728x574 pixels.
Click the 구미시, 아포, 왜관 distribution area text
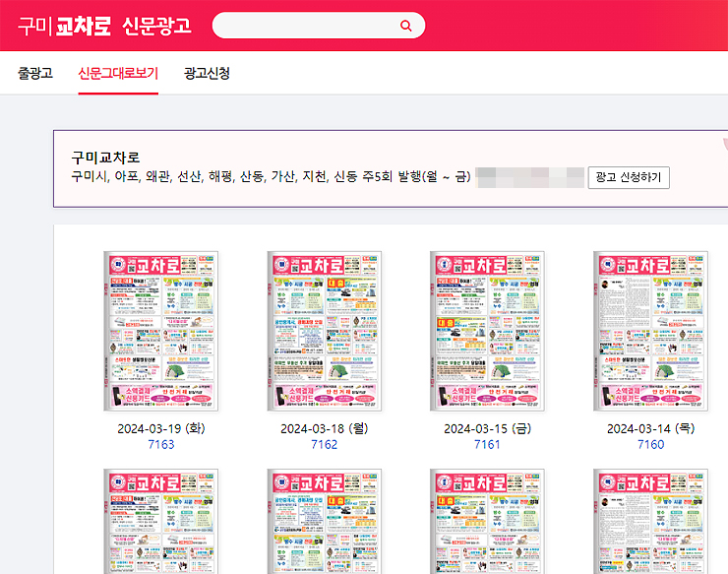[272, 176]
